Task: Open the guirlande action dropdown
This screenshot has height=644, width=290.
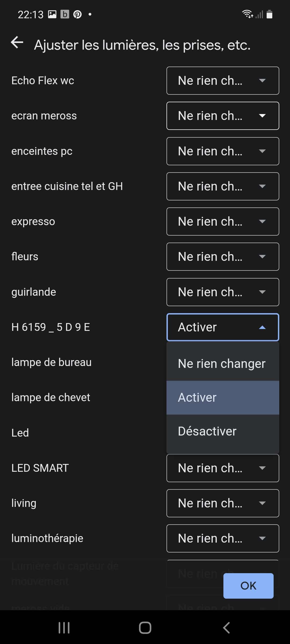Action: click(x=223, y=292)
